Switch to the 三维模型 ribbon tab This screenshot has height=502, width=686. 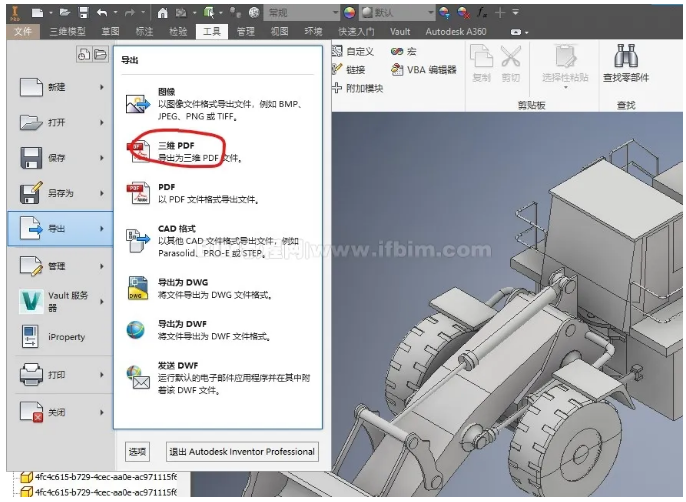[67, 32]
